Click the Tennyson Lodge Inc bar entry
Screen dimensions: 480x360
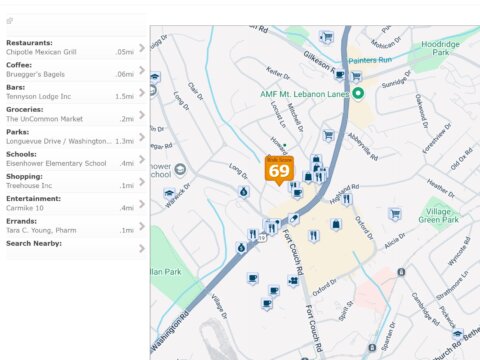coord(38,96)
